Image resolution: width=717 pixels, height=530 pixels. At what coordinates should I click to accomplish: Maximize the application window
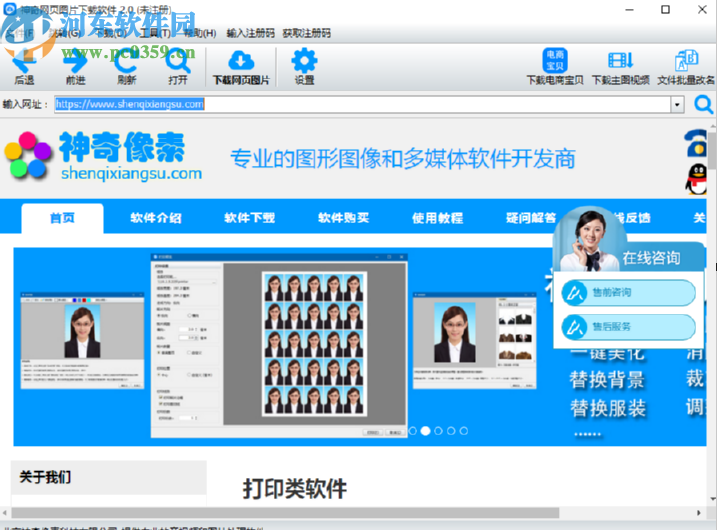click(x=665, y=10)
